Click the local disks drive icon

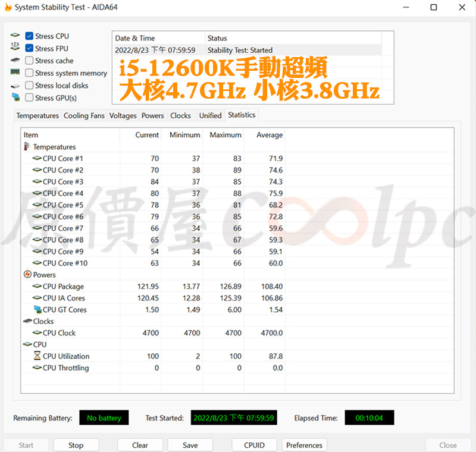tap(15, 86)
